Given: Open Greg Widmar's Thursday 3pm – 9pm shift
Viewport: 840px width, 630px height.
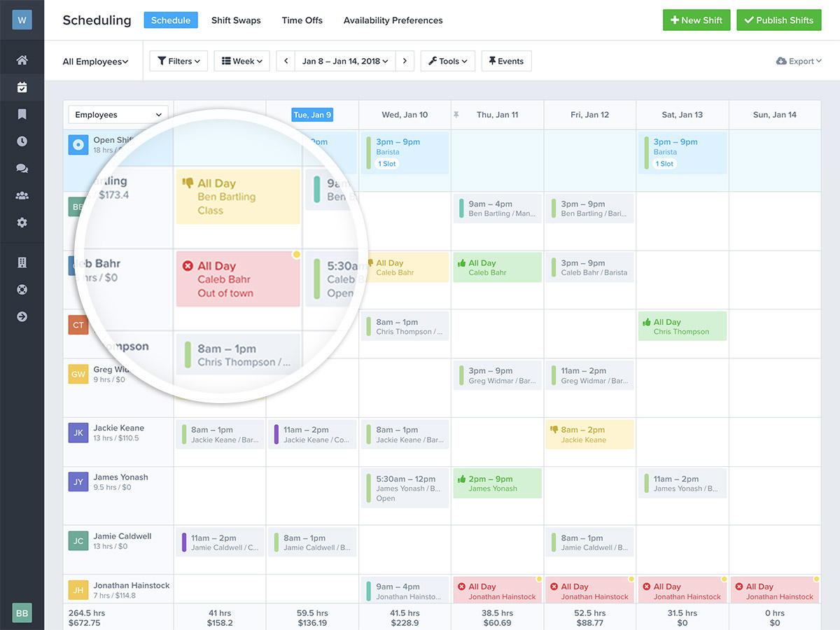Looking at the screenshot, I should pyautogui.click(x=497, y=375).
